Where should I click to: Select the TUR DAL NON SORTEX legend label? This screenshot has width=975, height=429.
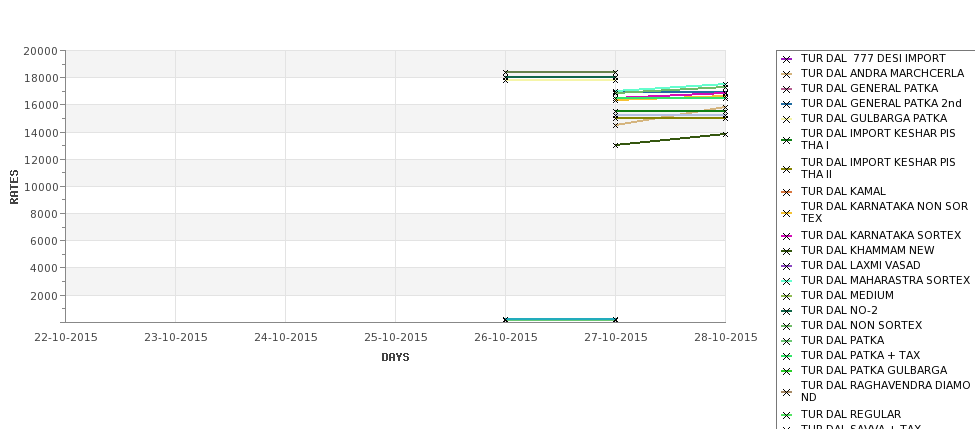861,325
